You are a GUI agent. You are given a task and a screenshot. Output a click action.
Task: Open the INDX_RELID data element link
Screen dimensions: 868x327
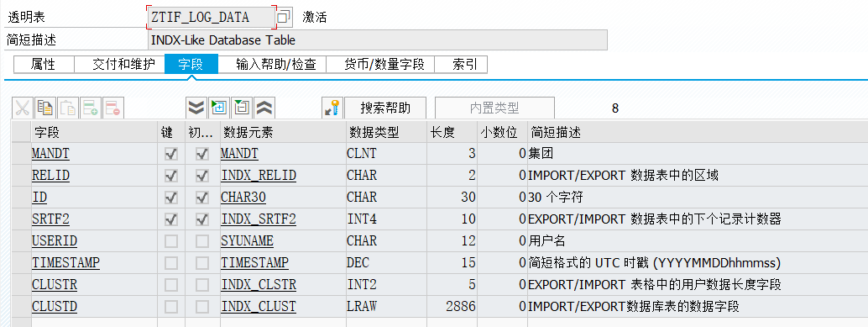point(259,176)
